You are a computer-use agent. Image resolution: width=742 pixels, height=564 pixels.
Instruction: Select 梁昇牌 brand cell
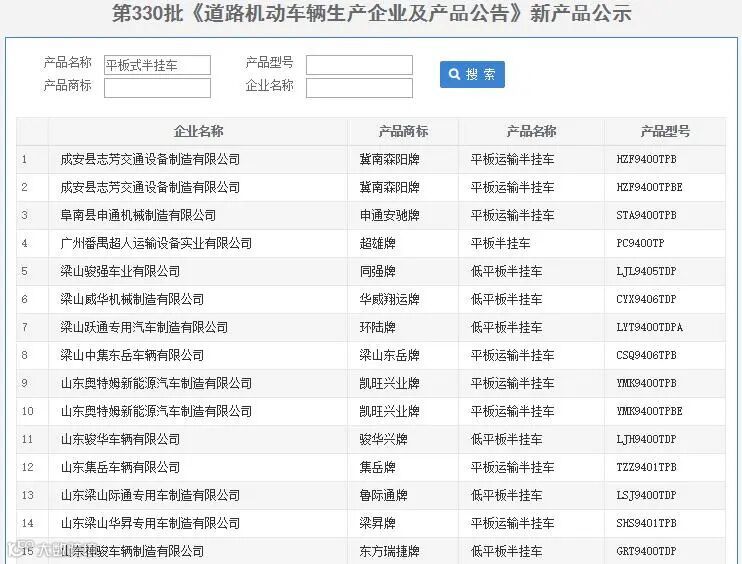tap(403, 523)
